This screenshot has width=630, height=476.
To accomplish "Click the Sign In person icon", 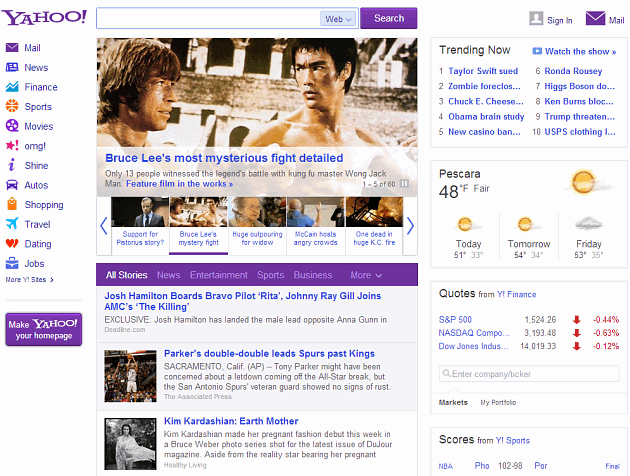I will pos(536,18).
